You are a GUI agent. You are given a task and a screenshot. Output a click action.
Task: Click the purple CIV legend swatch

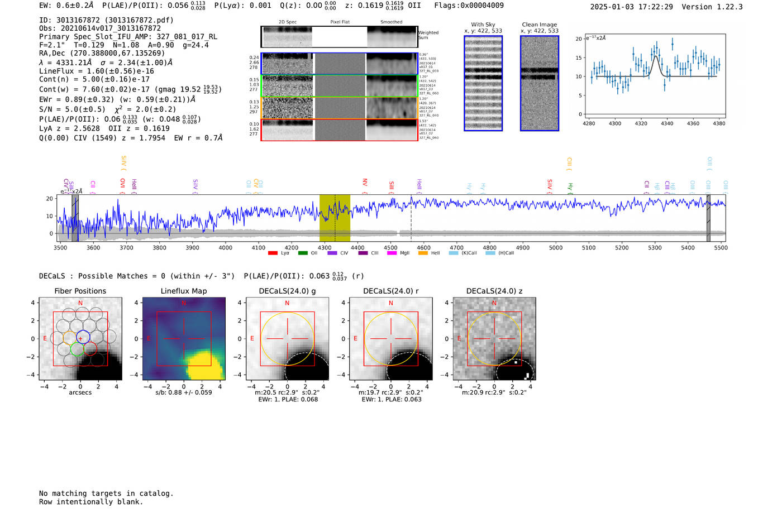pos(332,253)
